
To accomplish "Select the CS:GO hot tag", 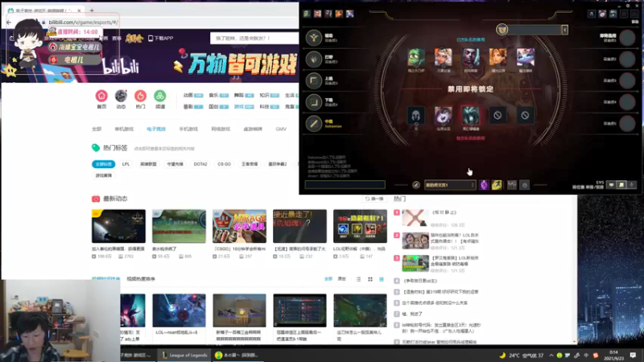I will pos(225,164).
